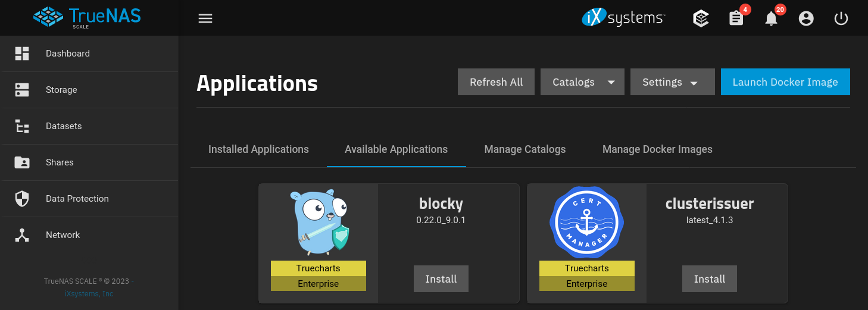The image size is (868, 310).
Task: Click the Dashboard grid icon
Action: [x=22, y=54]
